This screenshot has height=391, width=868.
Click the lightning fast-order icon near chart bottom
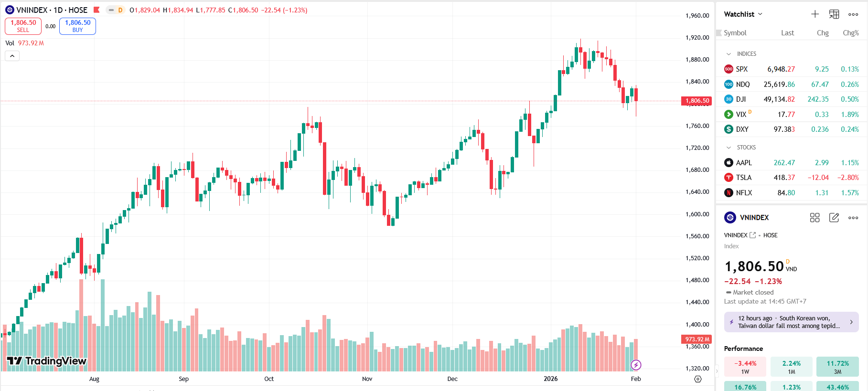click(636, 365)
